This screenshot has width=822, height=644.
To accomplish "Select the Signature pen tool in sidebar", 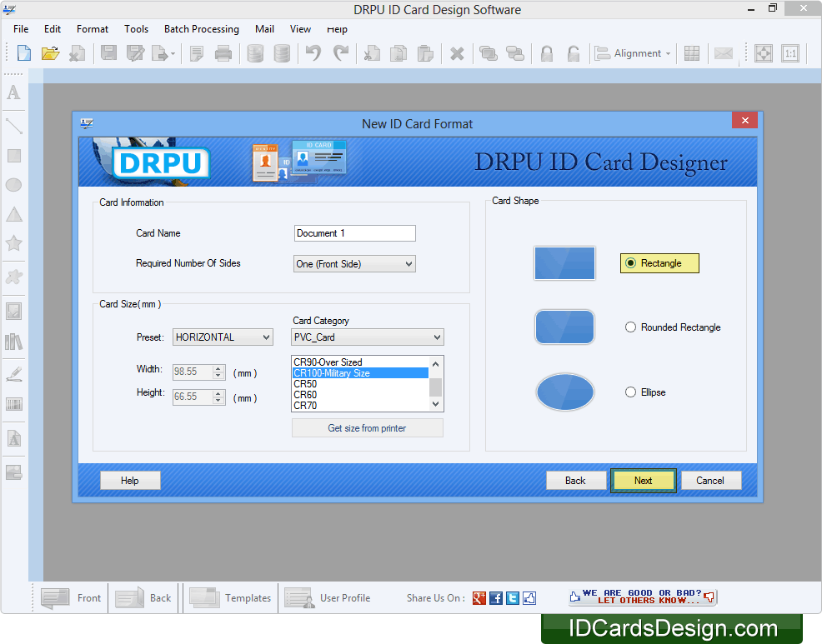I will coord(13,373).
